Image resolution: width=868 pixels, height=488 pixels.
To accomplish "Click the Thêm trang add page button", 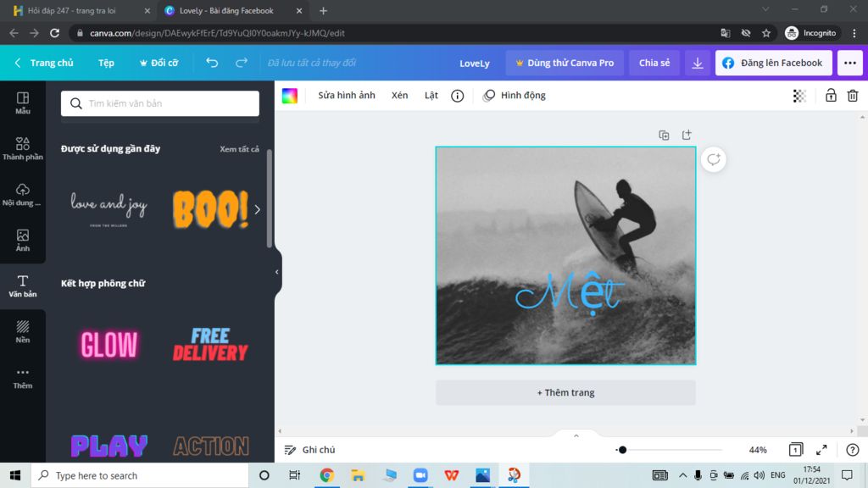I will point(565,392).
